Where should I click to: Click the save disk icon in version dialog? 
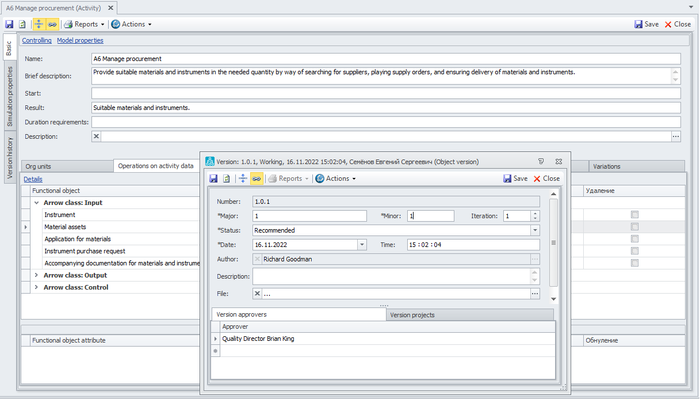coord(214,179)
